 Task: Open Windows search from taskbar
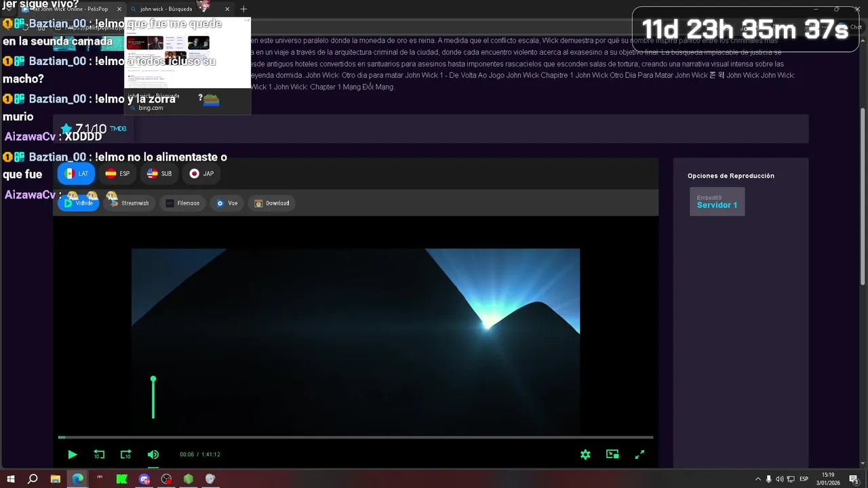[33, 479]
